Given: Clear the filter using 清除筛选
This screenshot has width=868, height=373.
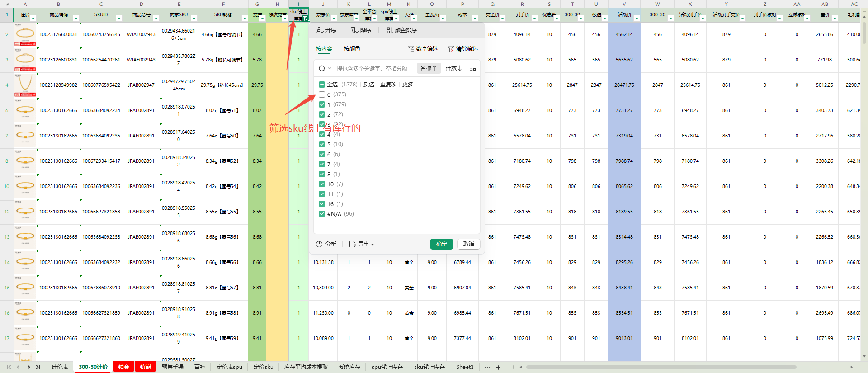Looking at the screenshot, I should tap(462, 49).
